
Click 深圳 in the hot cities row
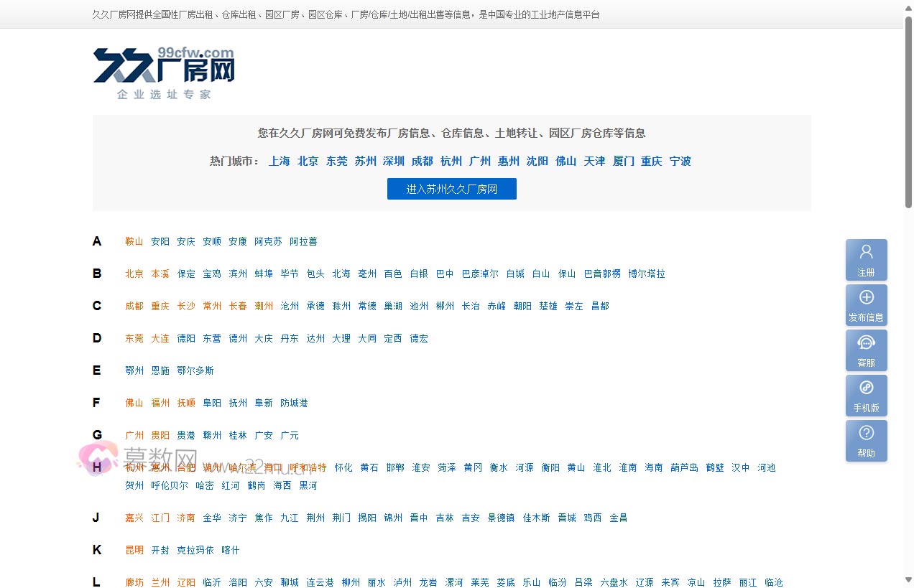[x=393, y=161]
